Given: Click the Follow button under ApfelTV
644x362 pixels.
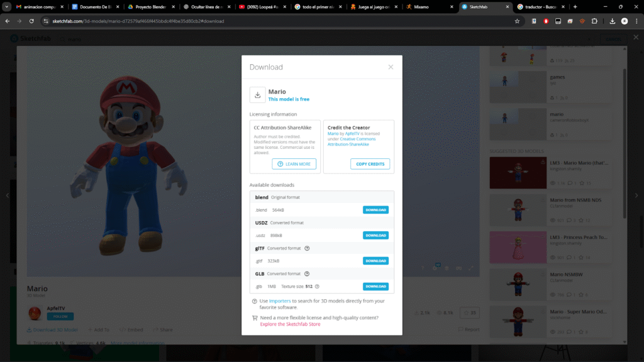Looking at the screenshot, I should click(x=60, y=317).
